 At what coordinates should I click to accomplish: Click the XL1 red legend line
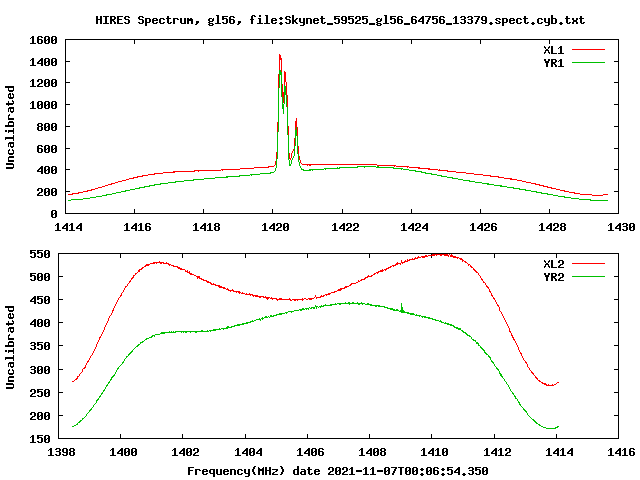pos(588,50)
